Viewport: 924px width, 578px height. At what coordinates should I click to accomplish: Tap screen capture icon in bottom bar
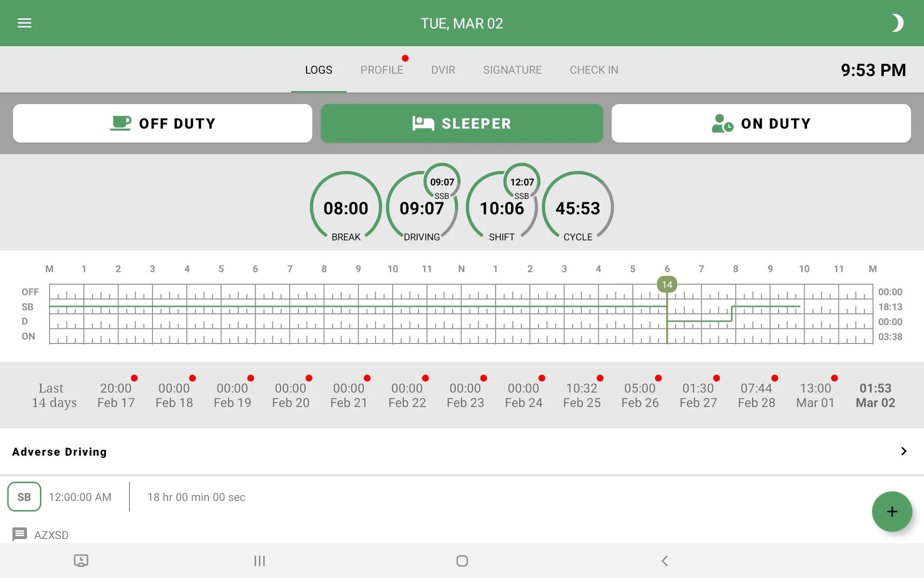pos(81,561)
